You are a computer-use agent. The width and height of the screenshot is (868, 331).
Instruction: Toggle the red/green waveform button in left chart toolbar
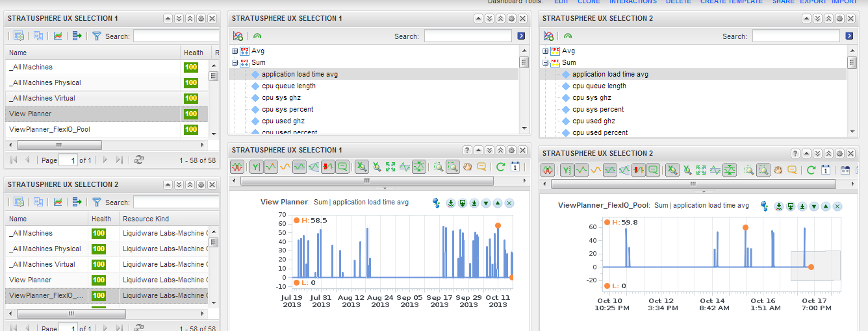238,167
